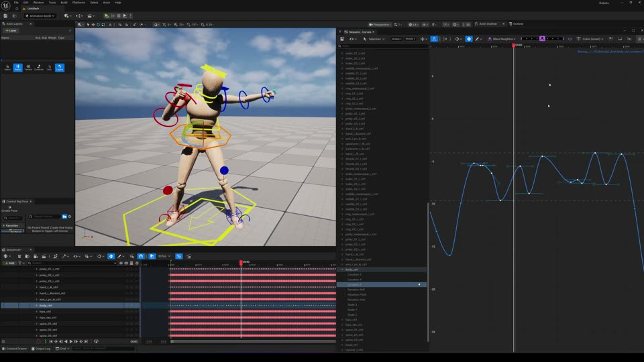The image size is (644, 362).
Task: Click the stop simulation square icon
Action: tap(119, 15)
